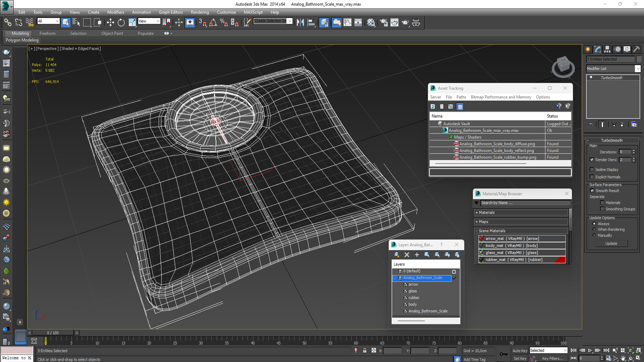Viewport: 644px width, 362px height.
Task: Drag the timeline playback position slider
Action: [54, 333]
